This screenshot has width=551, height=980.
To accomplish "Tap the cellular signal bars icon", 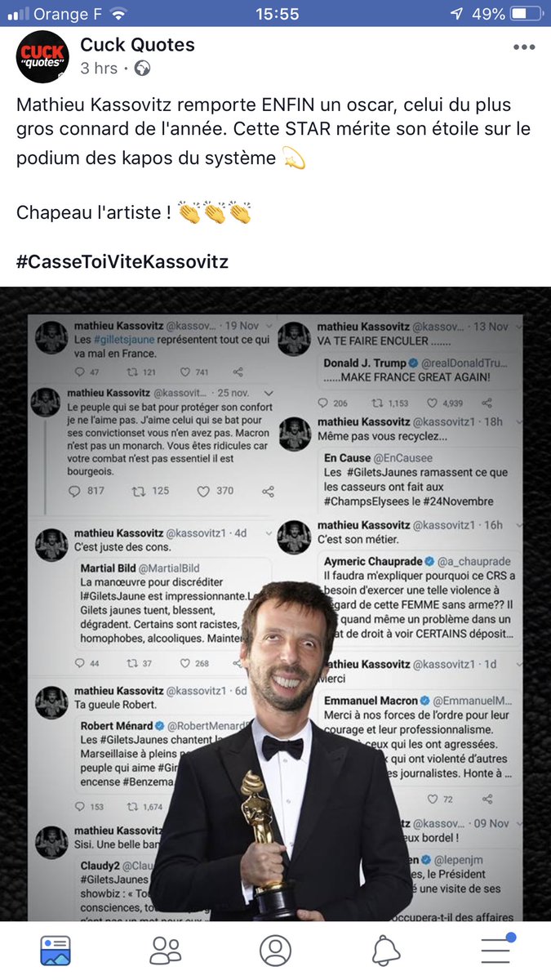I will click(17, 14).
